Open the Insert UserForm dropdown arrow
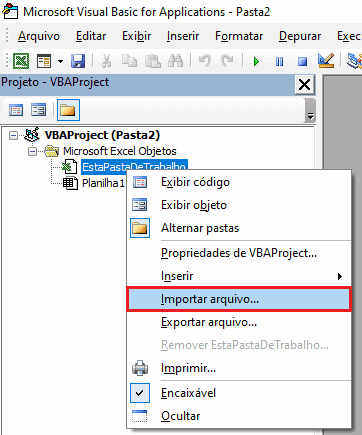Viewport: 362px width, 435px height. pos(60,61)
